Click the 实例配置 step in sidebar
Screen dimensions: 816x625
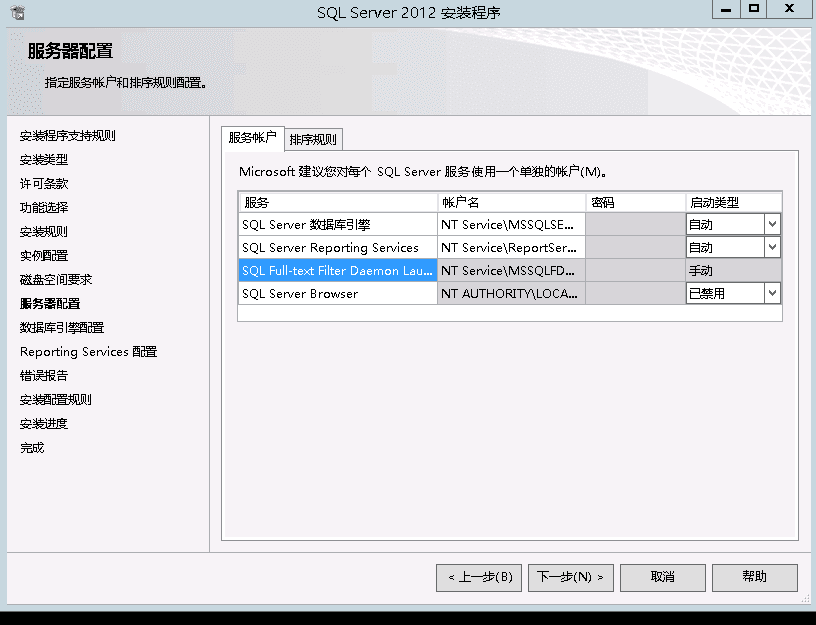coord(44,256)
